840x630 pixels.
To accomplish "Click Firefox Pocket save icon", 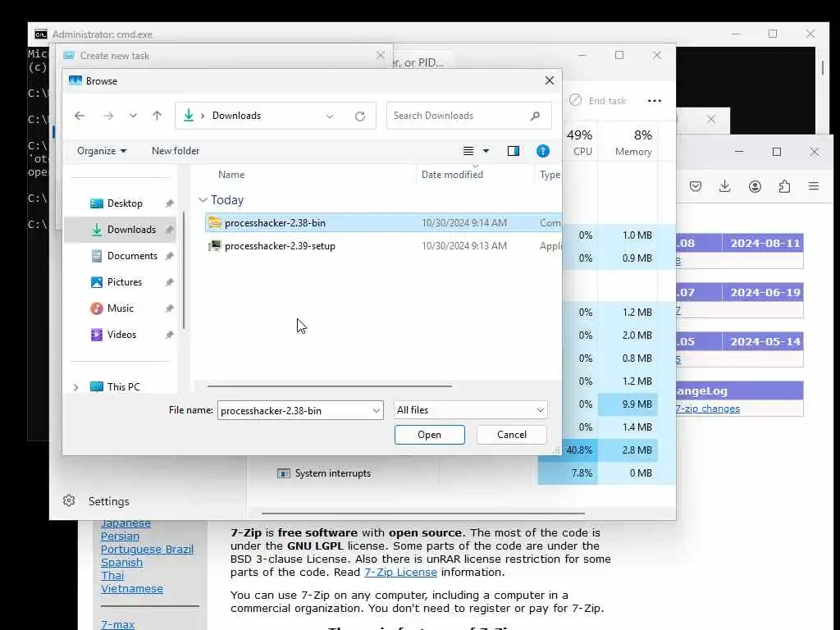I will [x=696, y=186].
